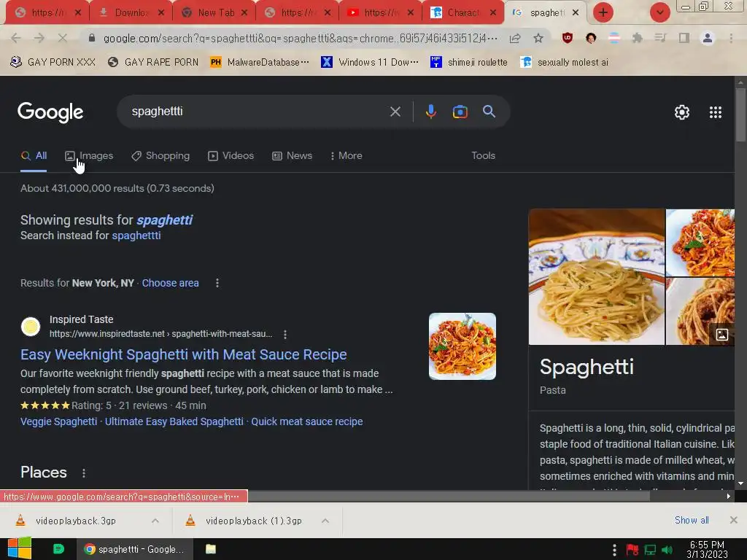747x560 pixels.
Task: Open the meat sauce spaghetti result thumbnail
Action: [x=462, y=346]
